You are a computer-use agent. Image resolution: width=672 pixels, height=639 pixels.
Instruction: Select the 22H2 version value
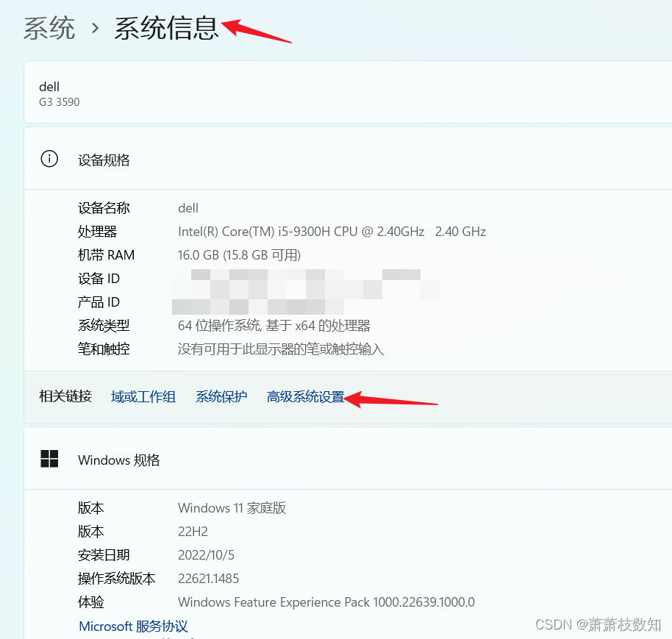[193, 532]
